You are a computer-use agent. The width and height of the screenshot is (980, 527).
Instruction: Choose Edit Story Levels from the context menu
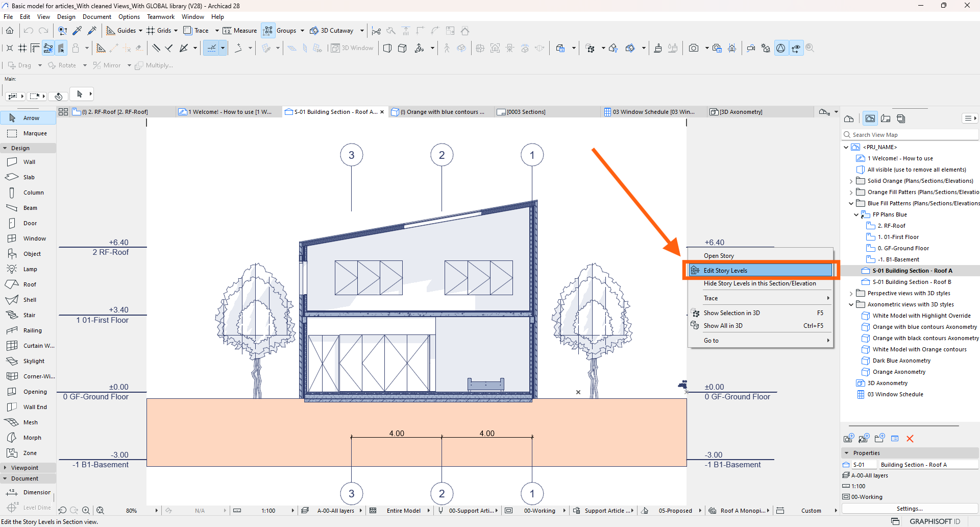tap(724, 270)
